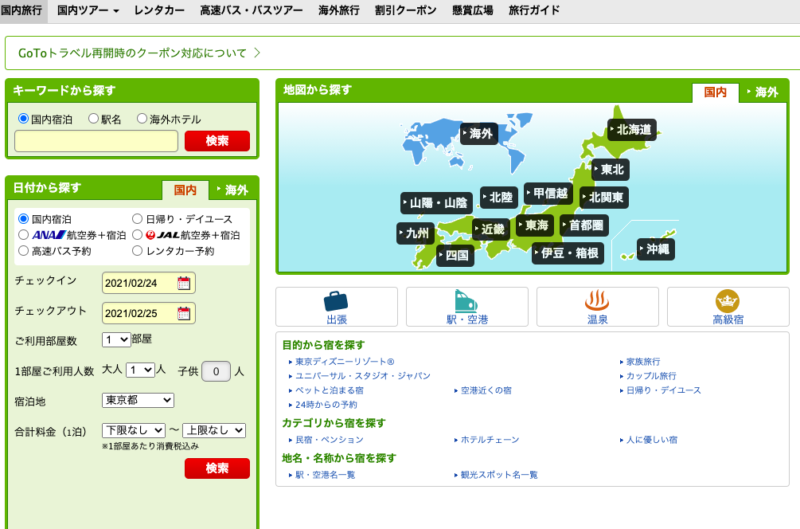Click the 駅・空港 train icon
Screen dimensions: 800x529
(x=466, y=301)
